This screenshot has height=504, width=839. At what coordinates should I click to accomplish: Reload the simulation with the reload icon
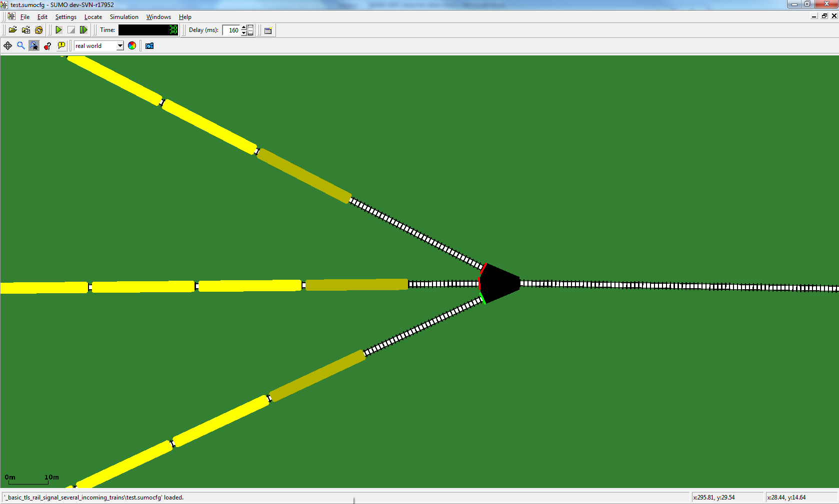pos(39,30)
